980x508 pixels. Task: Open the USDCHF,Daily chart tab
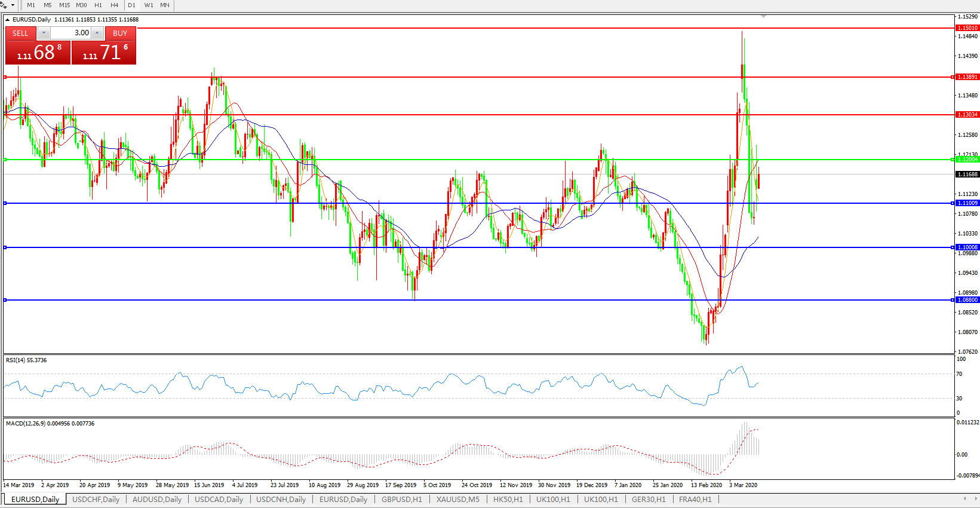[x=96, y=500]
